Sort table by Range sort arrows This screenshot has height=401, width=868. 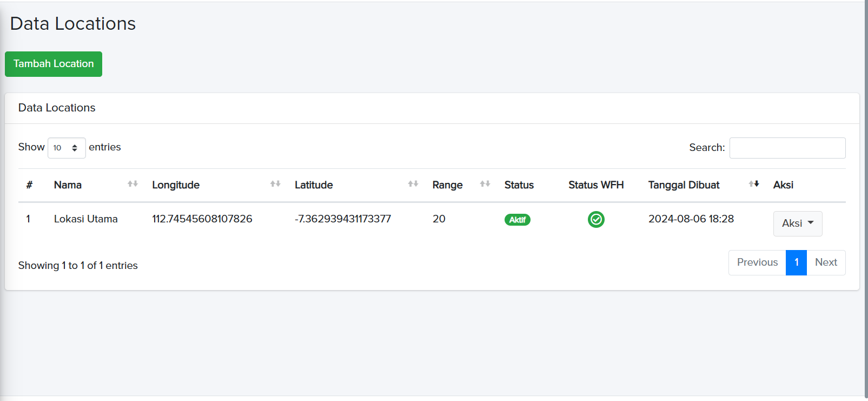(485, 184)
